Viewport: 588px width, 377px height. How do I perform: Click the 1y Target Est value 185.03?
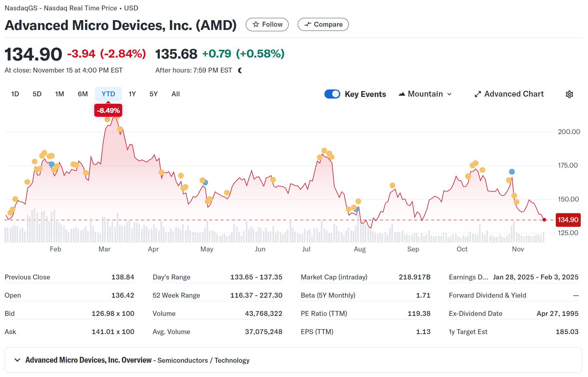pyautogui.click(x=567, y=332)
